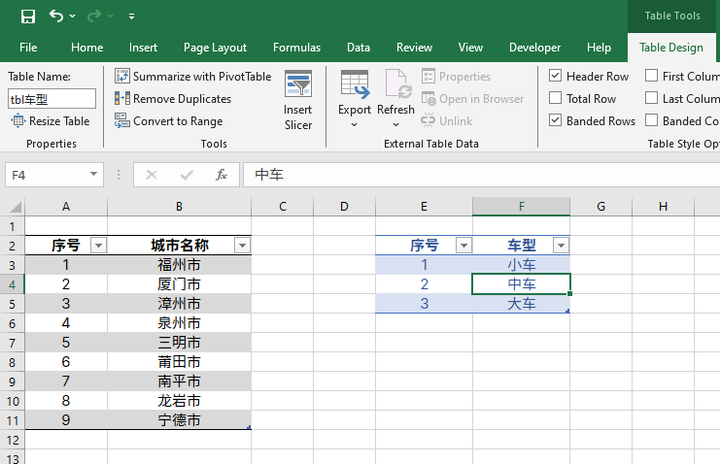Click the formula bar showing 中车
The width and height of the screenshot is (720, 464).
point(481,175)
